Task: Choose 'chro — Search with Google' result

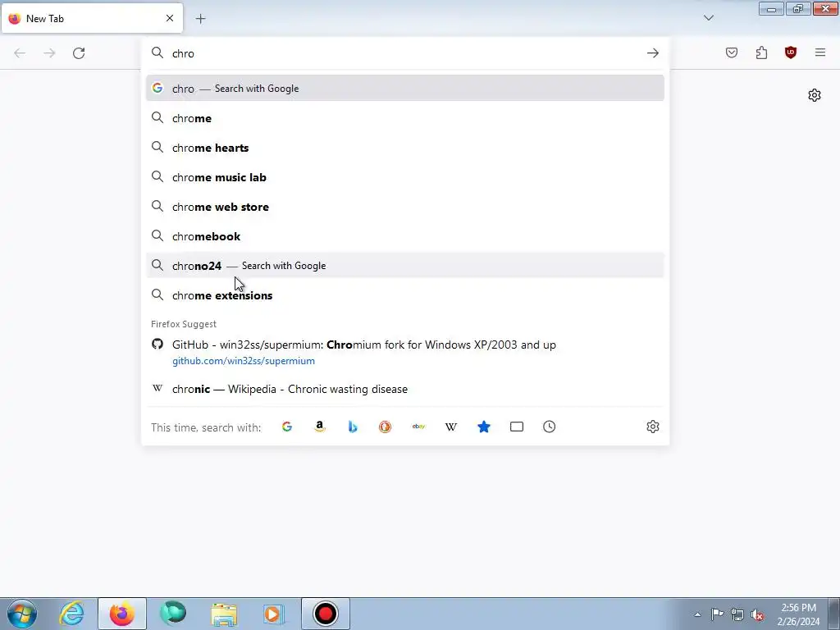Action: pyautogui.click(x=404, y=89)
